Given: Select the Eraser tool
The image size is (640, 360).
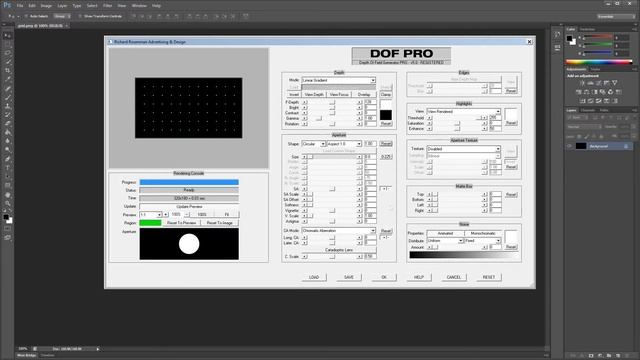Looking at the screenshot, I should point(8,124).
